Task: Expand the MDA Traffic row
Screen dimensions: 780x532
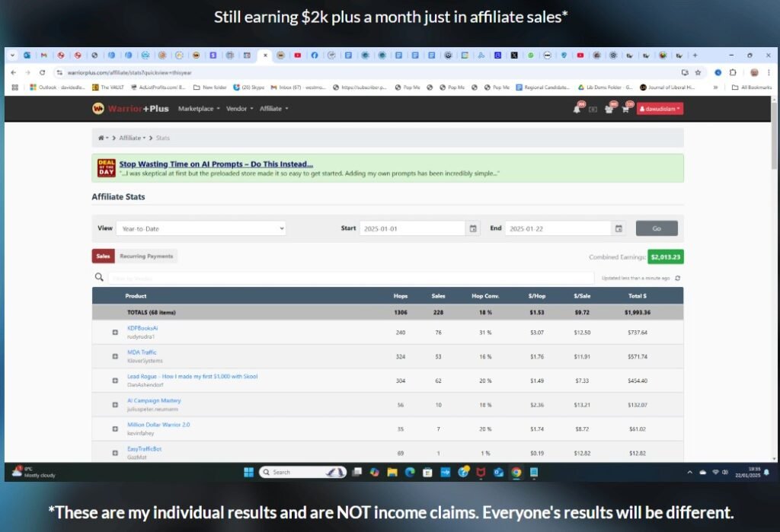Action: 115,356
